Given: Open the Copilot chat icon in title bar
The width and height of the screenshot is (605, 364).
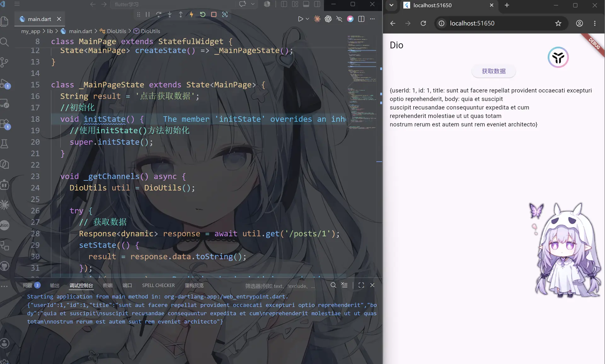Looking at the screenshot, I should point(242,4).
